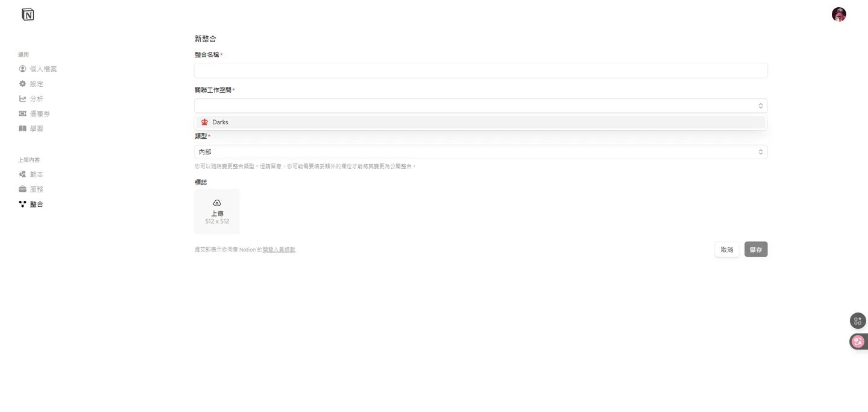Open the 開發人員條款 link

[278, 250]
